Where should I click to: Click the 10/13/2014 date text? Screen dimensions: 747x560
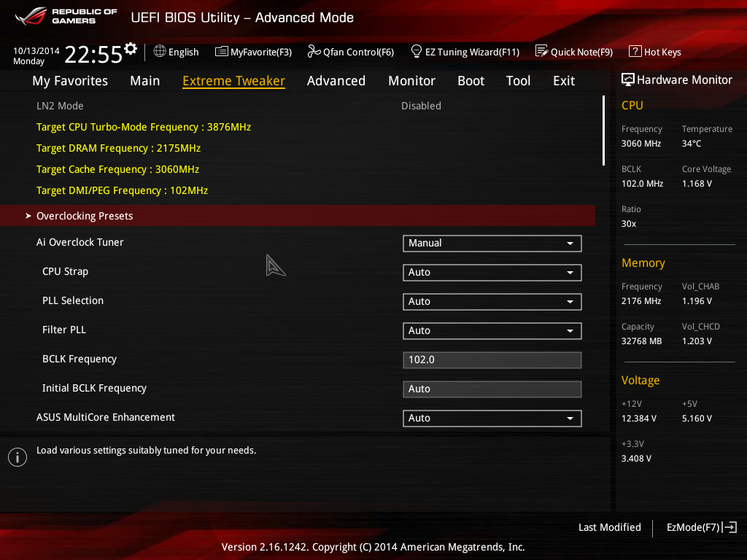36,50
